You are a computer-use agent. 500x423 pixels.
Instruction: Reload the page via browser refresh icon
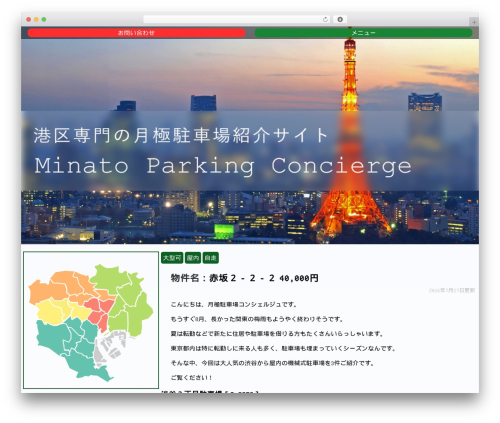(x=325, y=20)
